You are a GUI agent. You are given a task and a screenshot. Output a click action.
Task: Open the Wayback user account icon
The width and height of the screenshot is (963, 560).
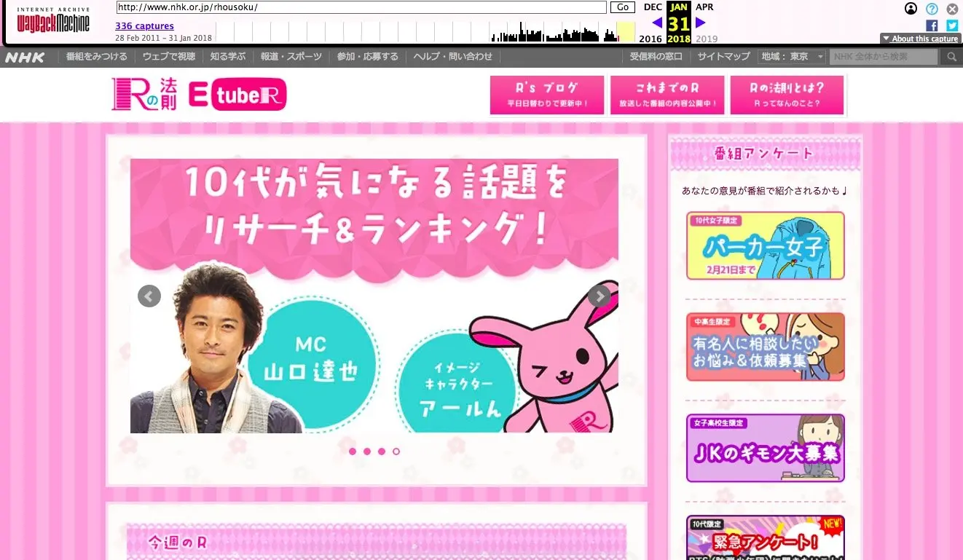point(911,9)
